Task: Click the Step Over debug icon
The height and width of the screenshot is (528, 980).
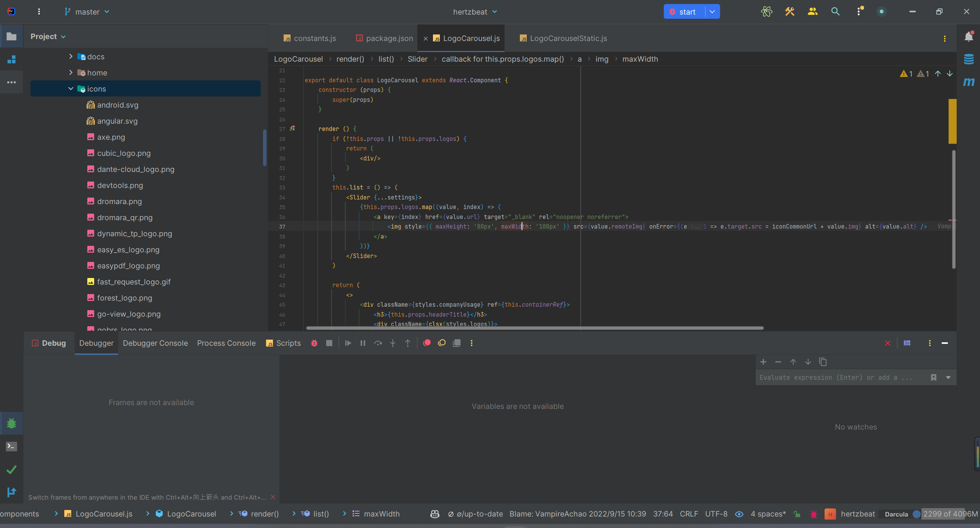Action: tap(378, 343)
